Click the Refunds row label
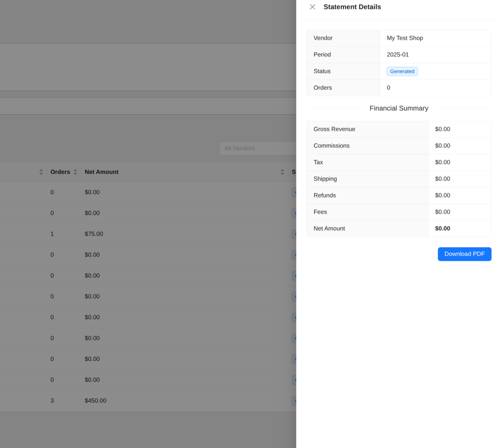Image resolution: width=497 pixels, height=448 pixels. coord(325,195)
